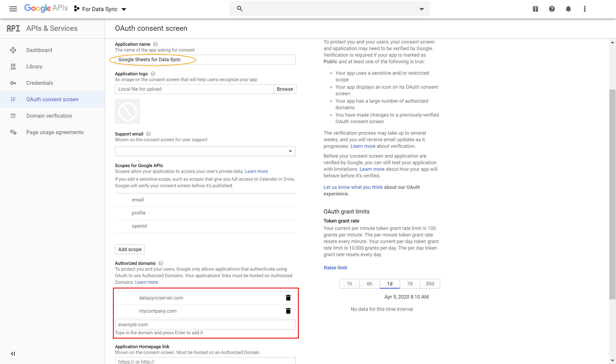Open the help question mark icon
The height and width of the screenshot is (364, 616).
click(552, 9)
